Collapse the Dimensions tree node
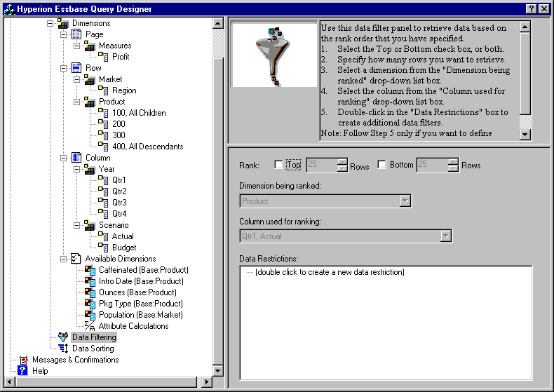The width and height of the screenshot is (554, 392). click(50, 24)
